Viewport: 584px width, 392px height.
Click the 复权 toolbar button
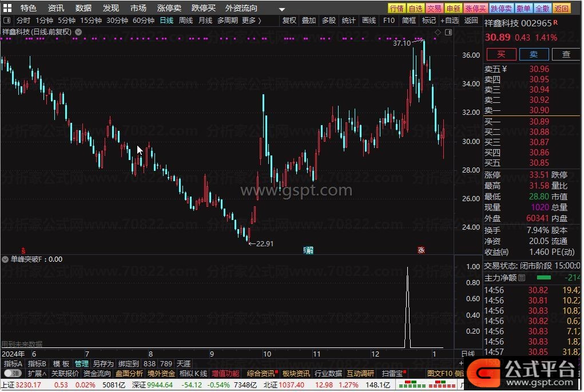289,20
